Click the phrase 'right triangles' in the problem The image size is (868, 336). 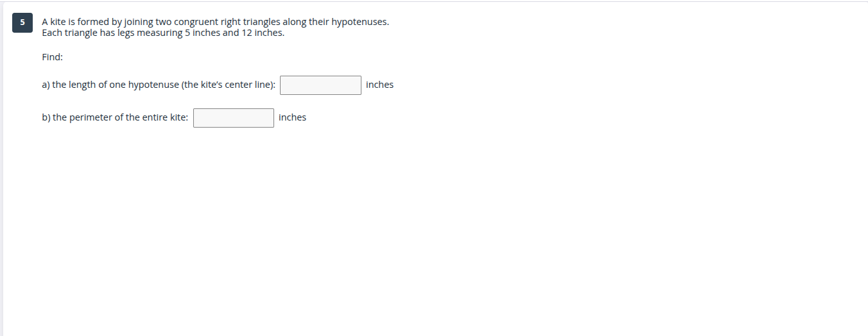point(248,22)
